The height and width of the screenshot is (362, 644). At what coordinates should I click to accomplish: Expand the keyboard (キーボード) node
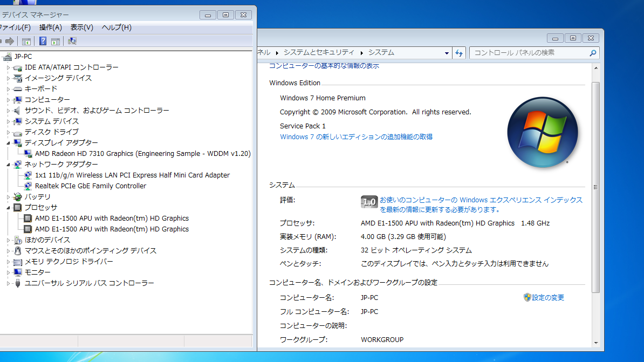tap(8, 89)
